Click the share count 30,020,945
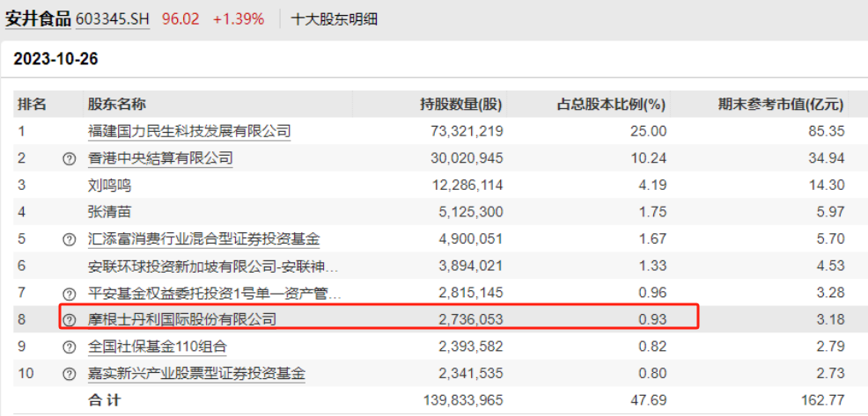Image resolution: width=868 pixels, height=416 pixels. pyautogui.click(x=467, y=158)
